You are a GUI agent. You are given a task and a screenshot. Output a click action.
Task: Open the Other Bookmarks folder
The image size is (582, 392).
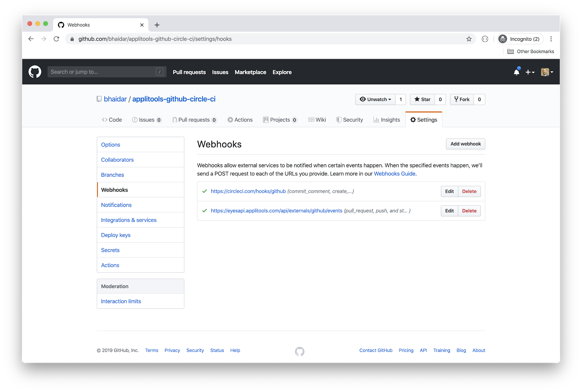(531, 51)
